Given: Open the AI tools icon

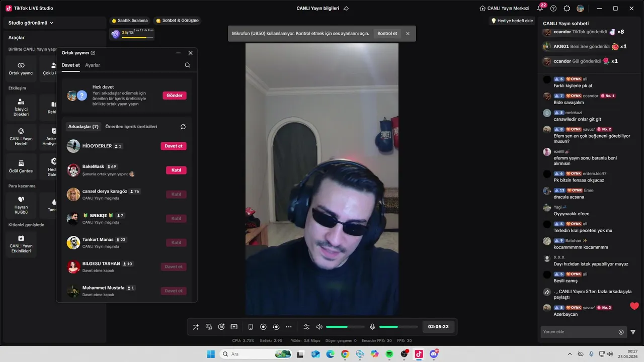Looking at the screenshot, I should coord(221,327).
